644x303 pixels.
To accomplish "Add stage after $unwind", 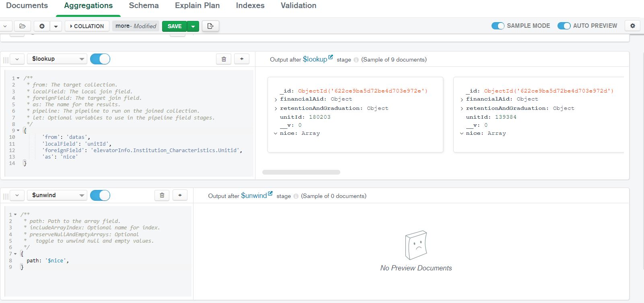I will [180, 196].
